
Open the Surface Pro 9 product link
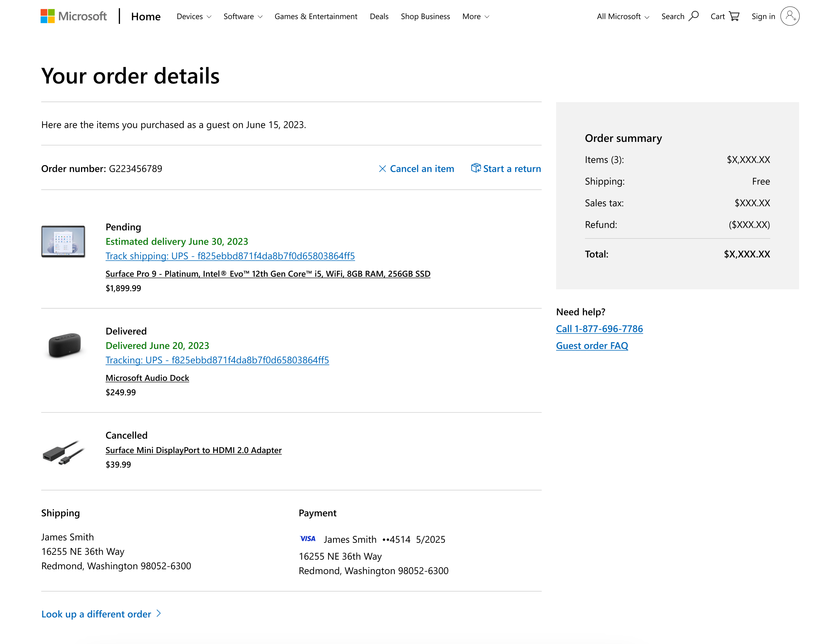pyautogui.click(x=268, y=273)
